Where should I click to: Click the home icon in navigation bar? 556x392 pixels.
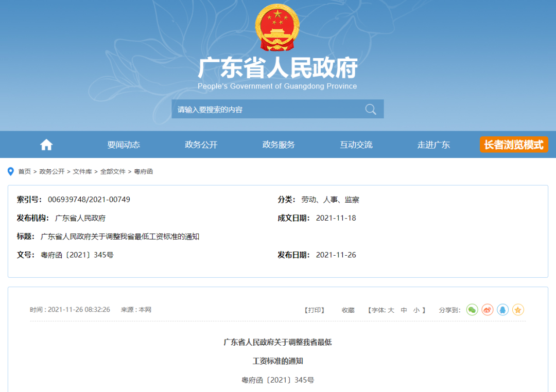tap(46, 145)
